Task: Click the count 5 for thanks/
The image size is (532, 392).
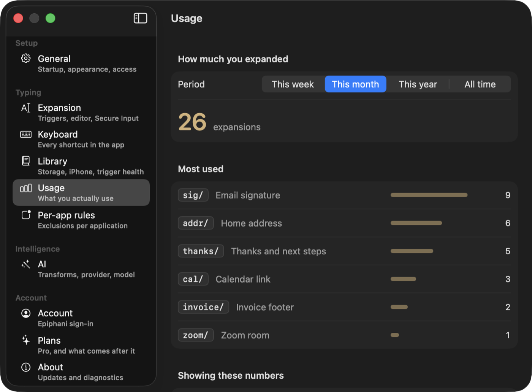Action: [x=508, y=251]
